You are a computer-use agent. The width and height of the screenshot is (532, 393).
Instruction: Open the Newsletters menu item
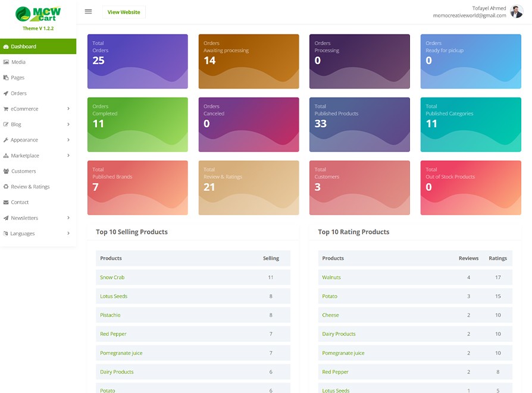click(x=24, y=218)
